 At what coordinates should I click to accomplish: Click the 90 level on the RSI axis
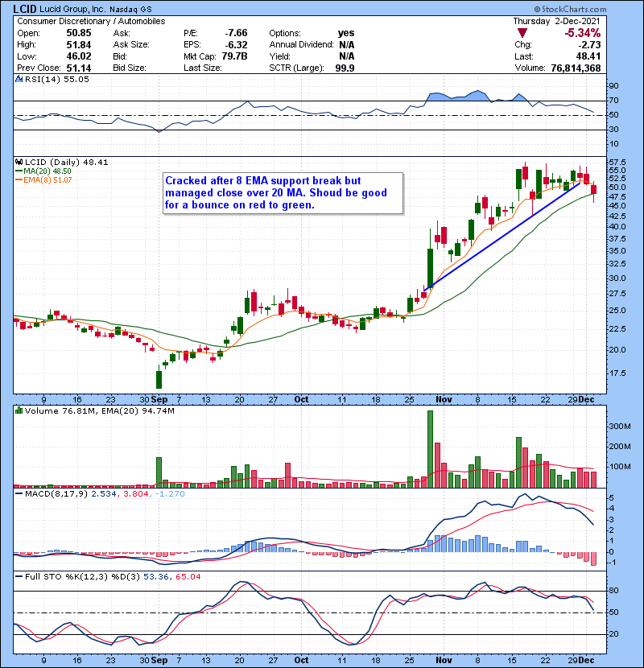coord(613,86)
